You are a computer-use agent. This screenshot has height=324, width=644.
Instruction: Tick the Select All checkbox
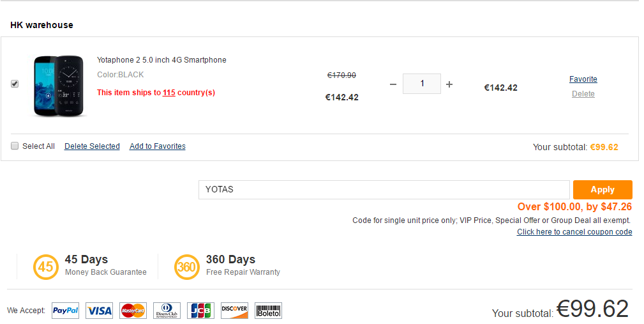tap(15, 146)
